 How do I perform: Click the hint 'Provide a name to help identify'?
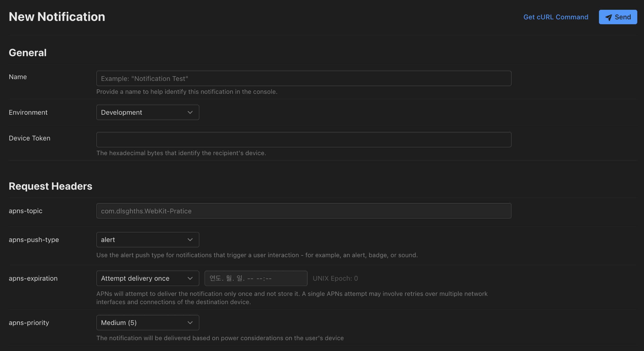(x=187, y=92)
